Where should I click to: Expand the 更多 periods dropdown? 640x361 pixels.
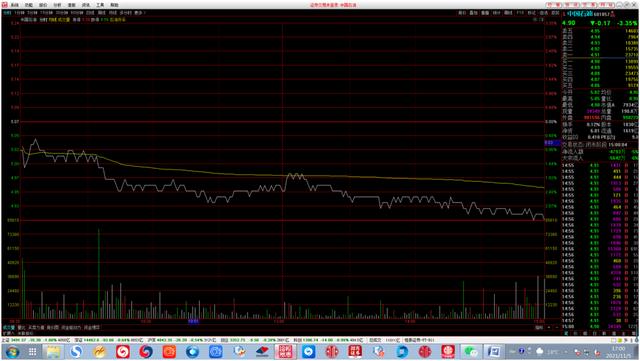pyautogui.click(x=139, y=13)
